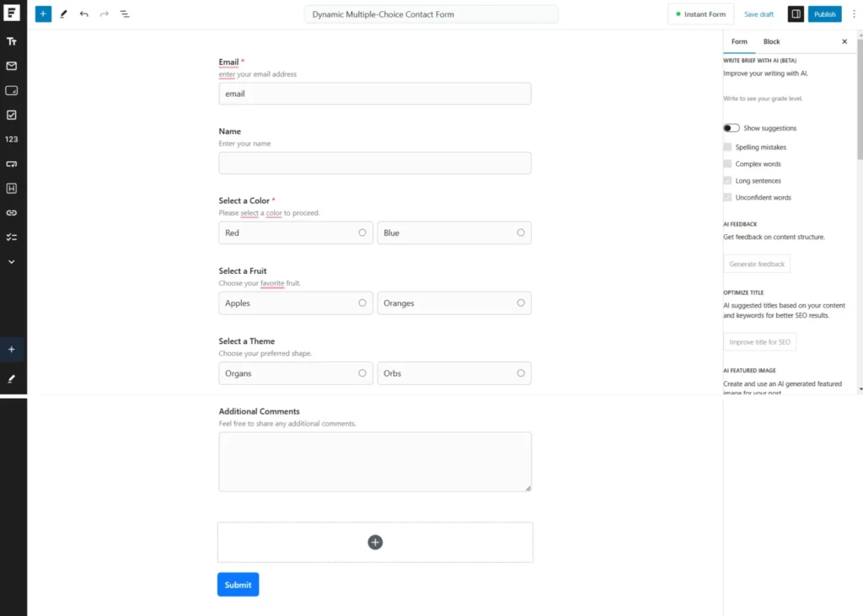Click the checkbox field block icon

12,115
